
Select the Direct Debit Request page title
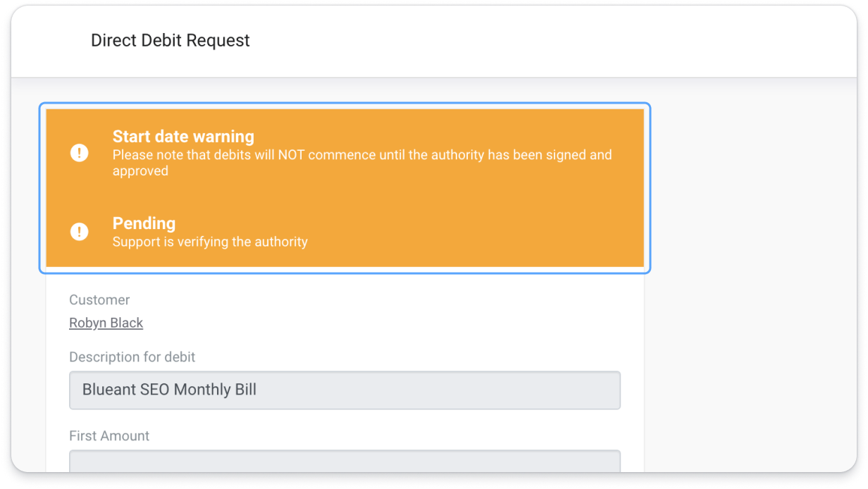click(x=170, y=41)
